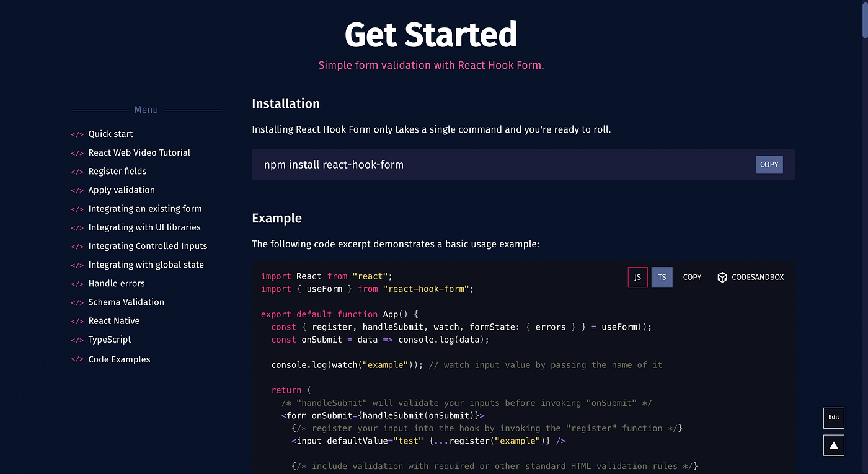
Task: Click the code icon beside React Native
Action: [77, 321]
